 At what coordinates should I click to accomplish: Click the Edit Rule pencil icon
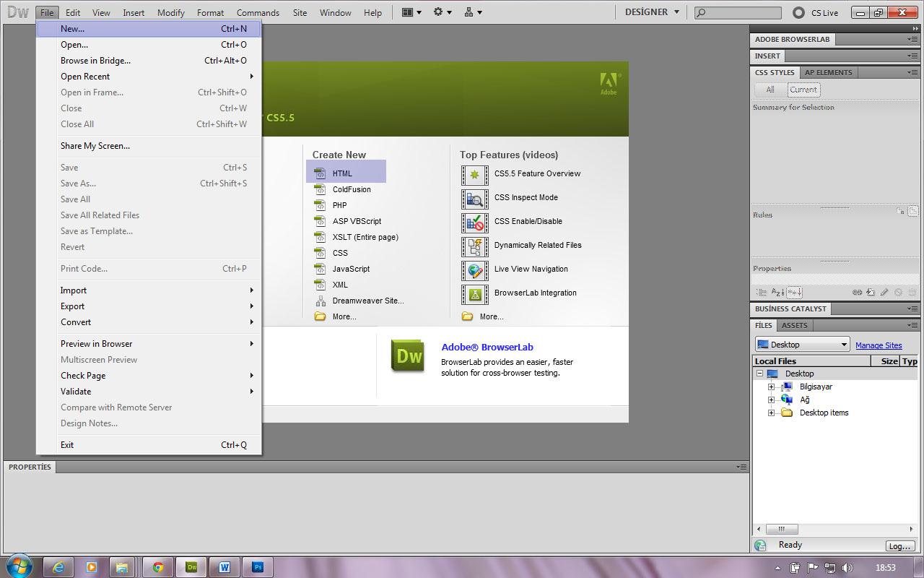tap(884, 292)
